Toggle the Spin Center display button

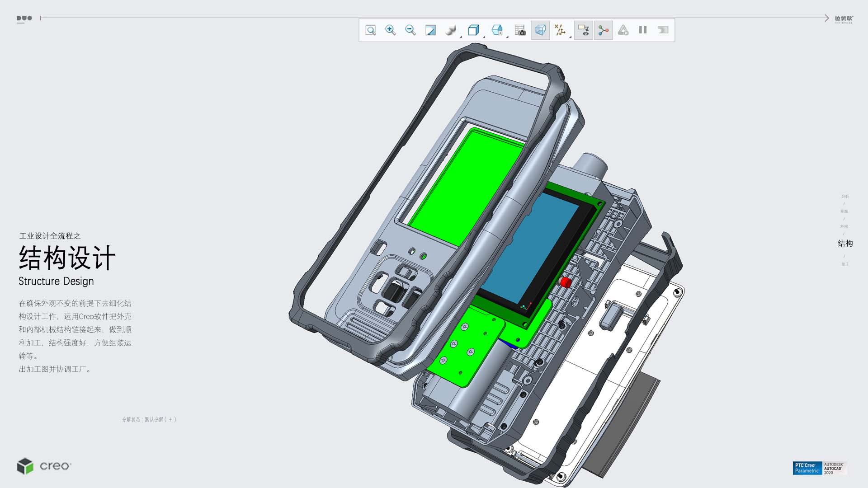[603, 30]
